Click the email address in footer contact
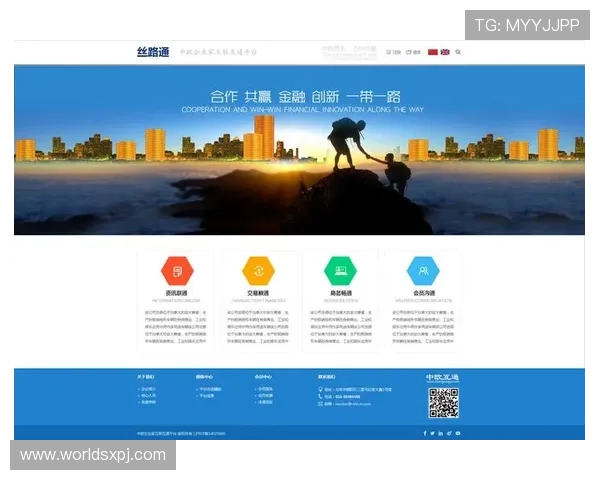The height and width of the screenshot is (480, 600). coord(346,403)
